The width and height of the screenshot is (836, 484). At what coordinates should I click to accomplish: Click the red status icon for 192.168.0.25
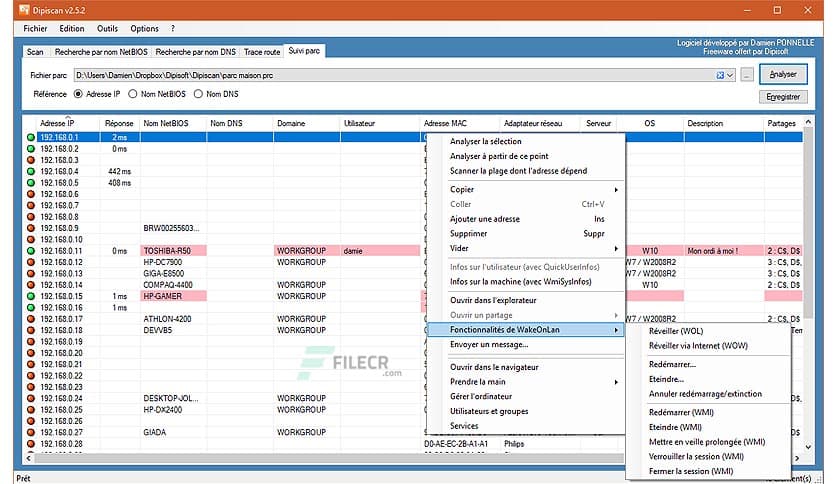(x=31, y=409)
